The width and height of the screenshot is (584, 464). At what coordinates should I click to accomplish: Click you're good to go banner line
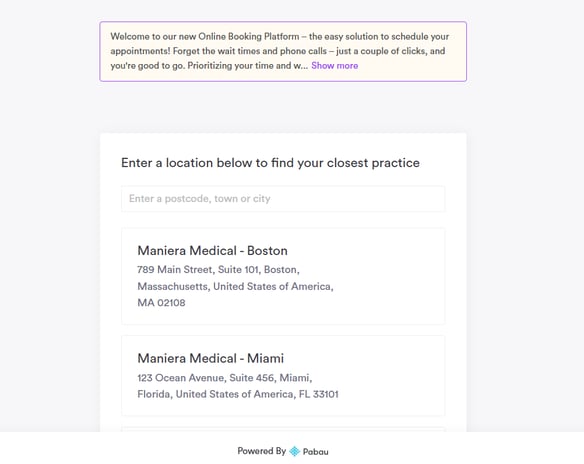tap(209, 66)
